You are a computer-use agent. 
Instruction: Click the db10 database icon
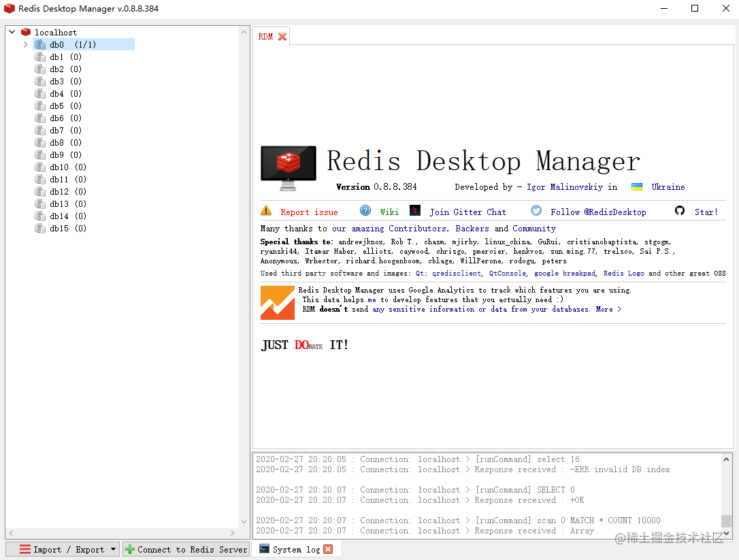41,167
